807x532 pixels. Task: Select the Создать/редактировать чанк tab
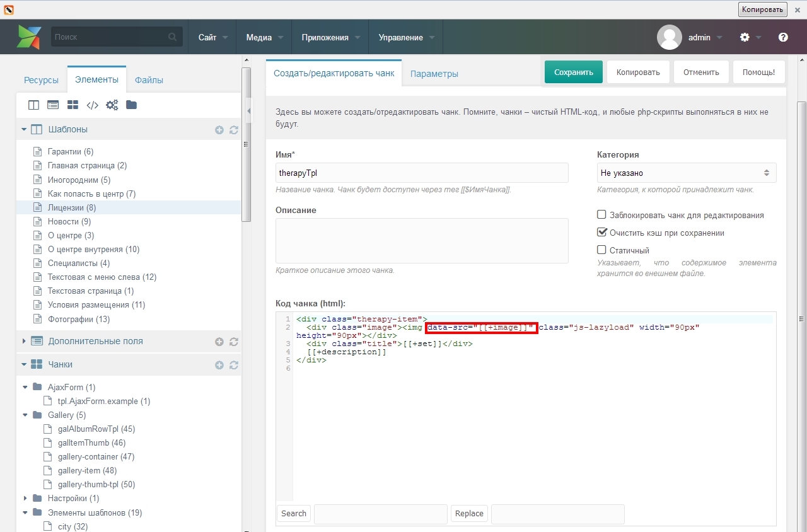334,73
